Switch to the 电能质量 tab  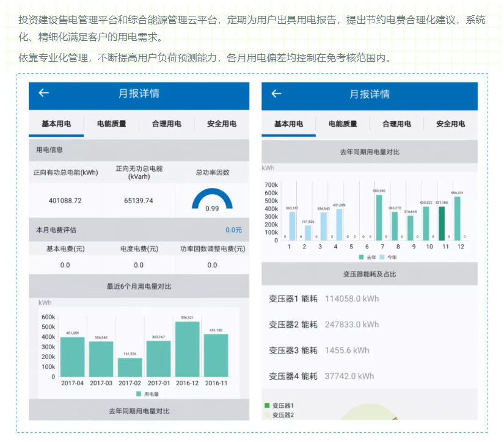point(112,123)
